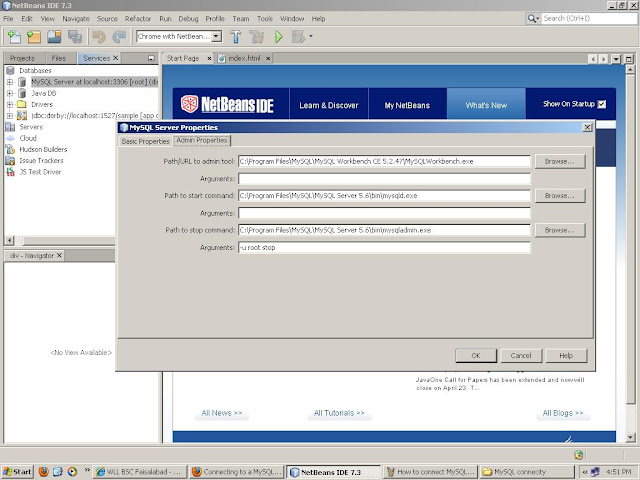Viewport: 640px width, 480px height.
Task: Open the browser configuration dropdown
Action: click(217, 36)
